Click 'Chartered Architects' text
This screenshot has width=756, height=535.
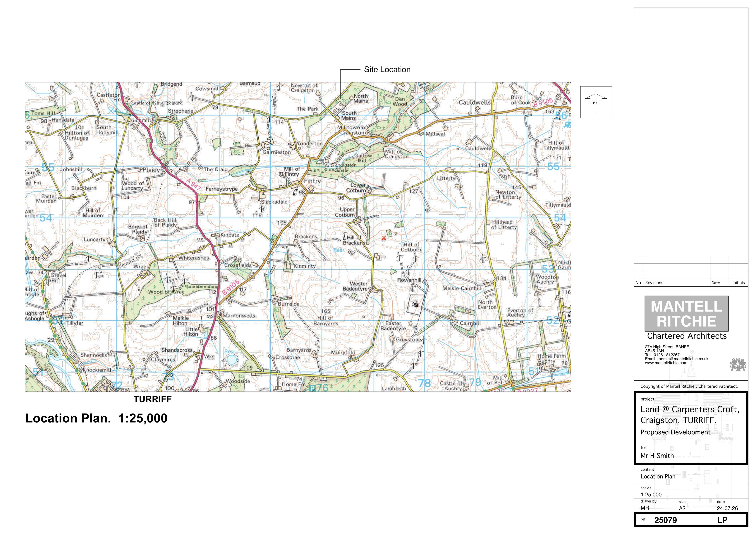coord(687,336)
